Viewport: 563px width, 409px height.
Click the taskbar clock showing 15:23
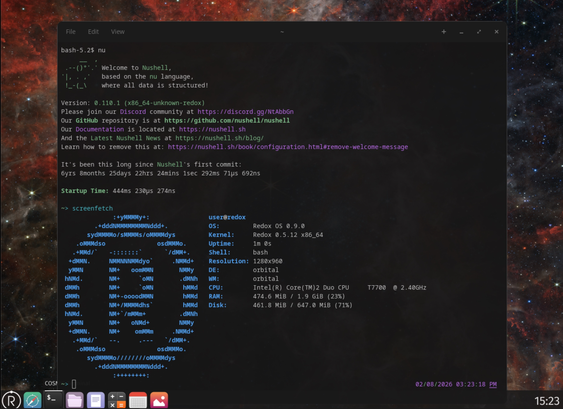546,401
